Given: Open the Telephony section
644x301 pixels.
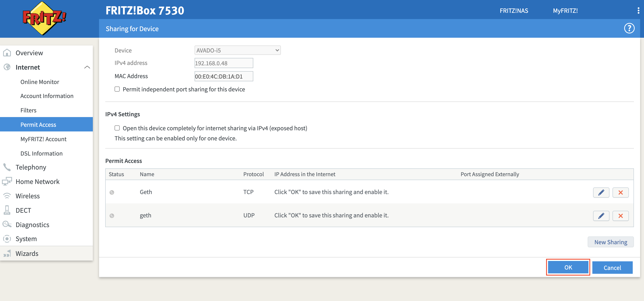Looking at the screenshot, I should [x=31, y=167].
